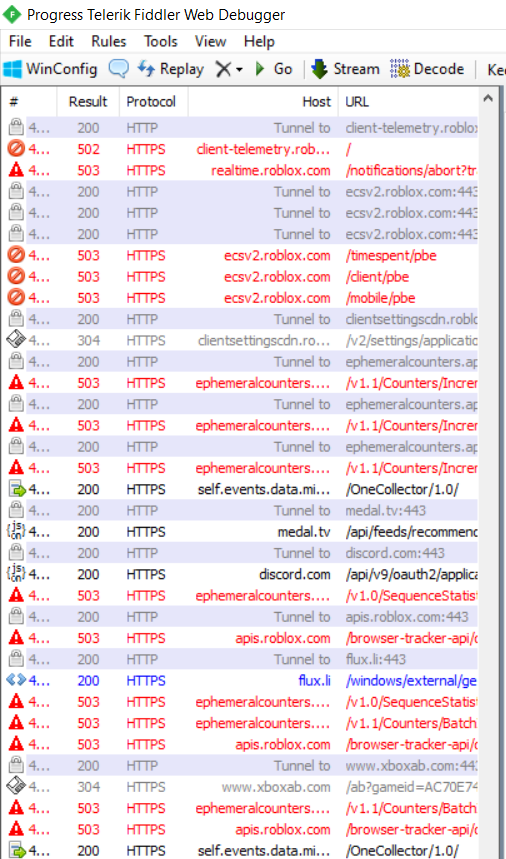Open the Tools menu
Screen dimensions: 506x859
[160, 42]
